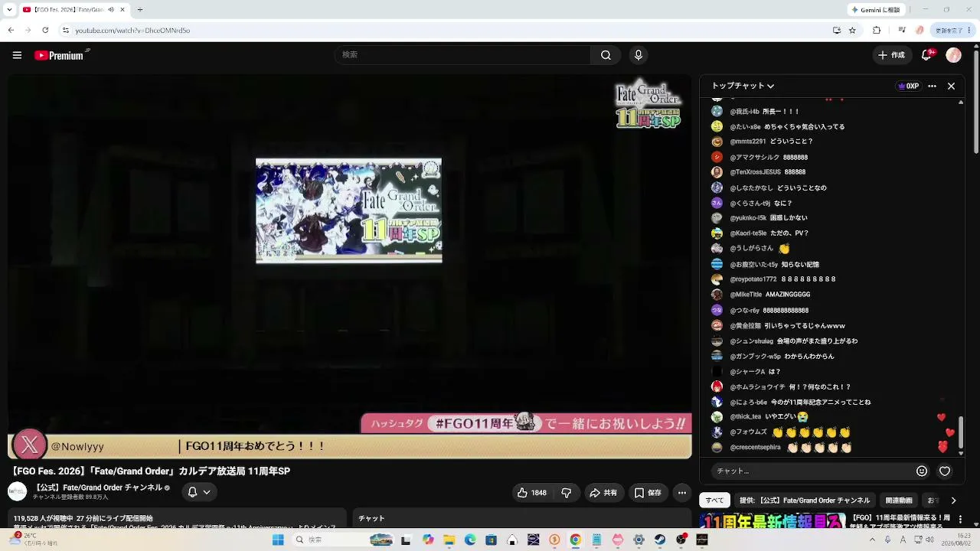Reload the page

coord(45,31)
